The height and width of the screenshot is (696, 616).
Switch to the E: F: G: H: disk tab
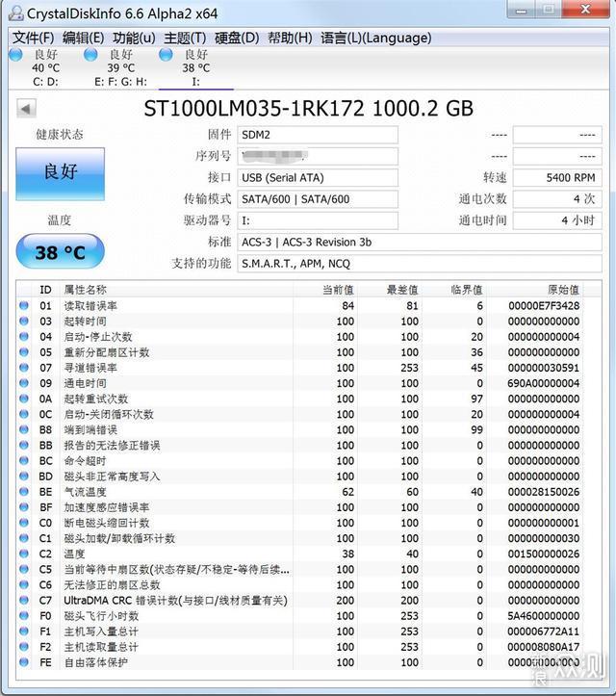[120, 68]
